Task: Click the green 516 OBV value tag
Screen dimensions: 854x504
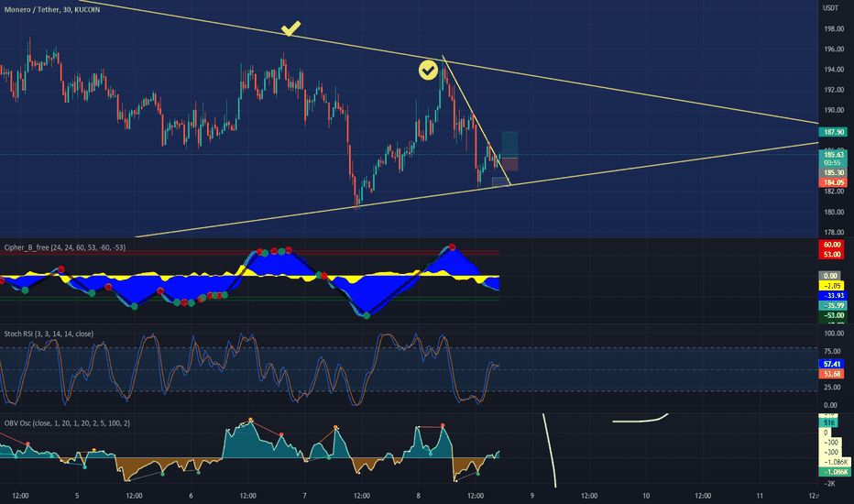Action: coord(828,422)
